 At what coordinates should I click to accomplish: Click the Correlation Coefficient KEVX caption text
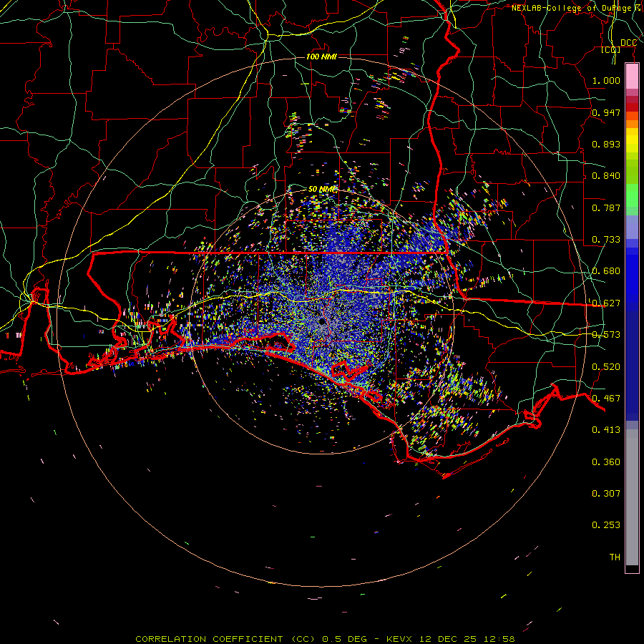click(325, 639)
